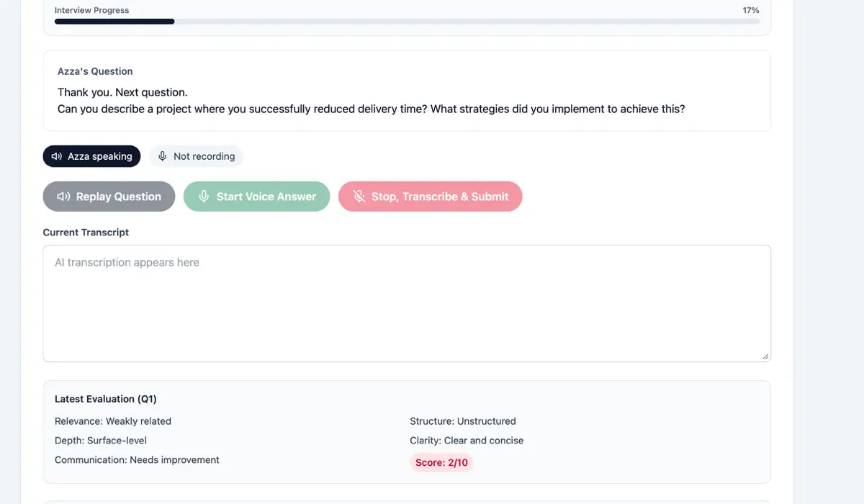This screenshot has height=504, width=864.
Task: Click the speaker icon in Azza speaking badge
Action: pos(57,156)
